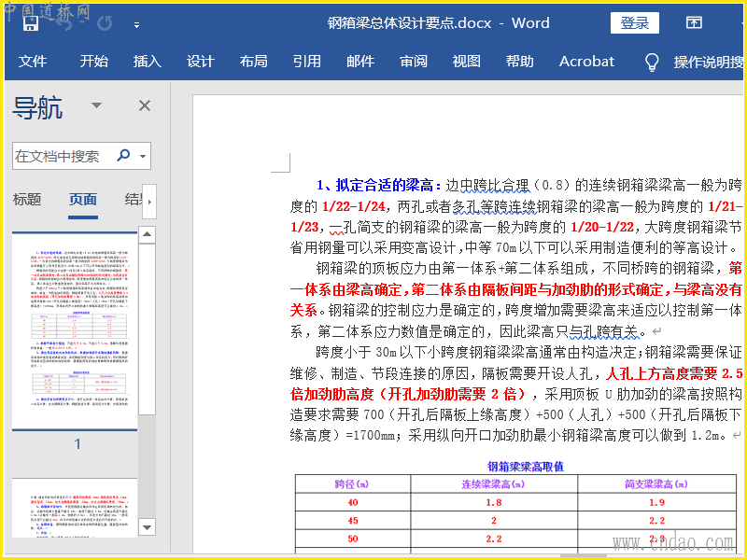Click the lightbulb Tell Me icon
Image resolution: width=747 pixels, height=560 pixels.
point(652,62)
